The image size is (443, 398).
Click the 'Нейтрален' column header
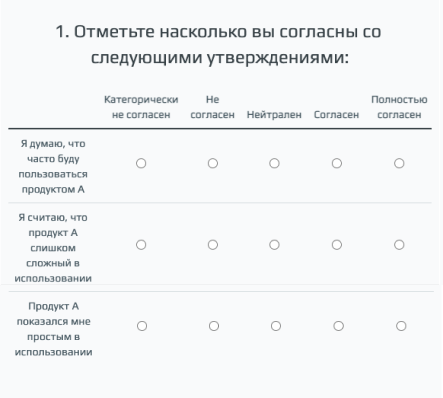click(x=274, y=115)
